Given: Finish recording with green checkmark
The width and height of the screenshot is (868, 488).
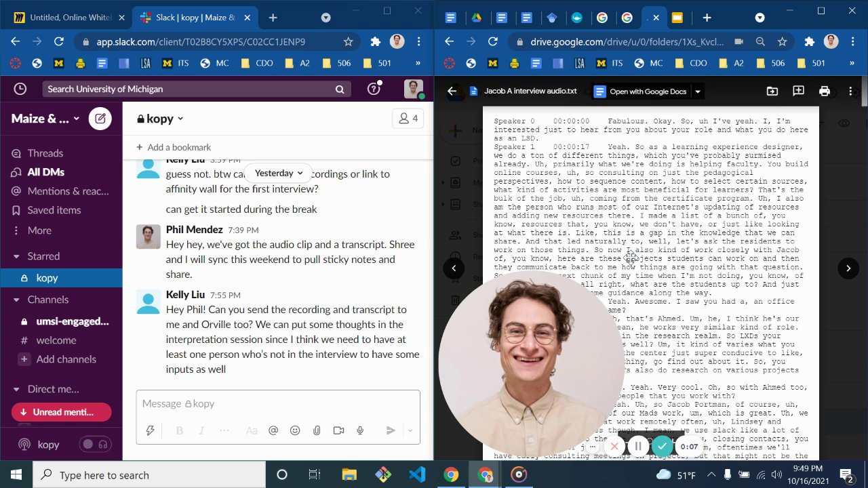Looking at the screenshot, I should pyautogui.click(x=663, y=446).
